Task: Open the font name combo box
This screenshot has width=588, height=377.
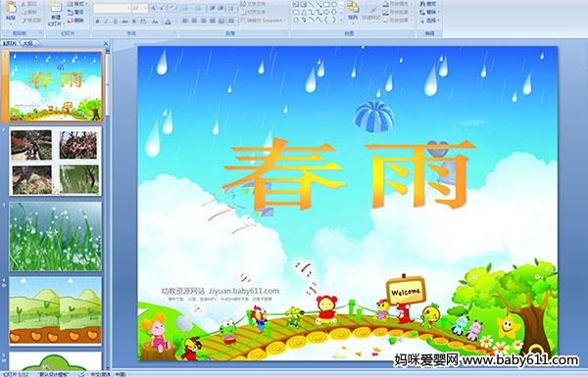Action: coord(112,8)
